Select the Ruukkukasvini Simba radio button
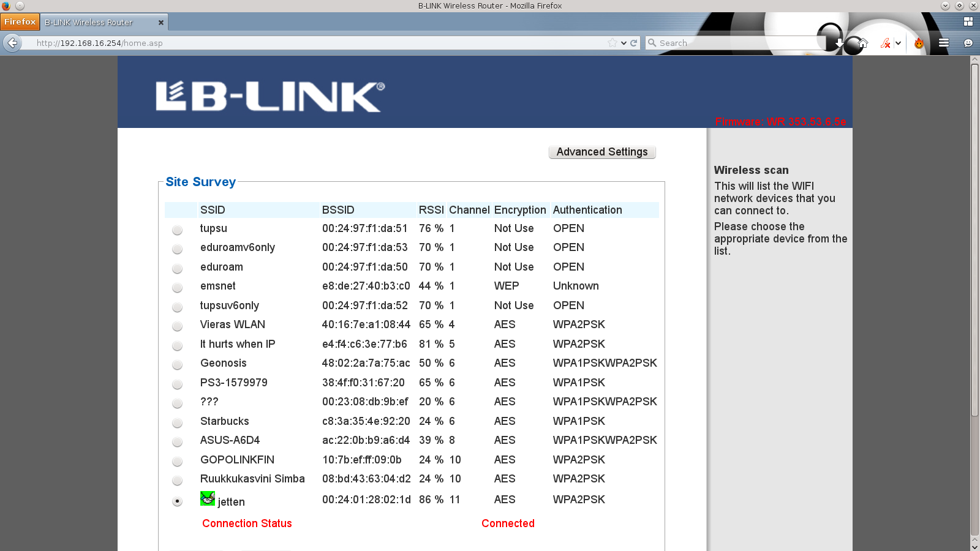Screen dimensions: 980x551 177,481
